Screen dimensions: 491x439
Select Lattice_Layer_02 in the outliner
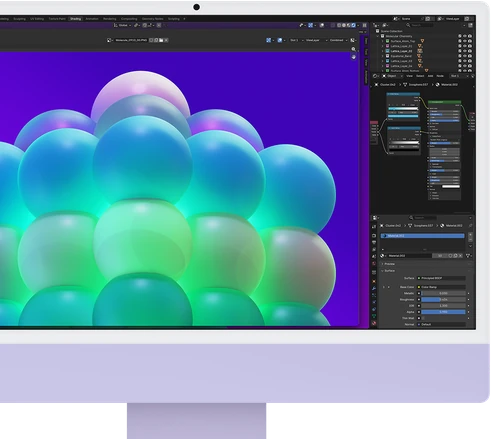[402, 51]
